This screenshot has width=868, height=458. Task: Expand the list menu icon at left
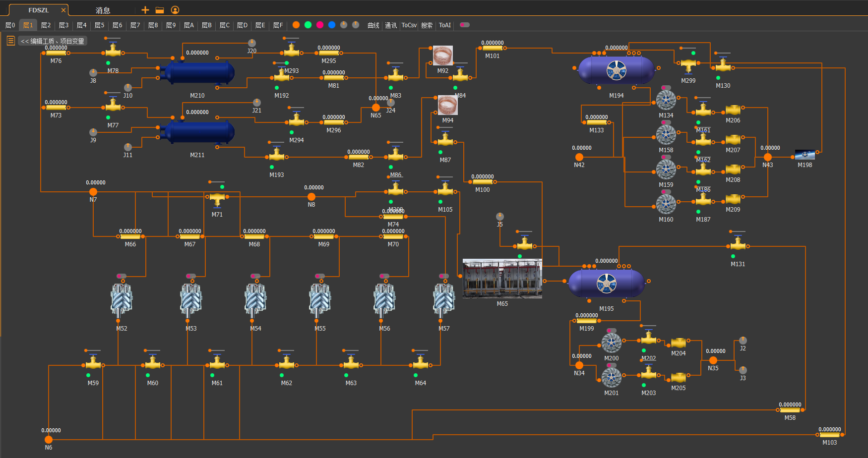(10, 41)
